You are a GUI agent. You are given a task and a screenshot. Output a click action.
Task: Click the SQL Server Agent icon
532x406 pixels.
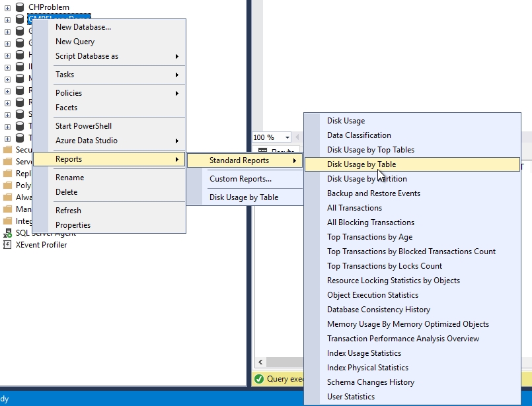[x=9, y=233]
